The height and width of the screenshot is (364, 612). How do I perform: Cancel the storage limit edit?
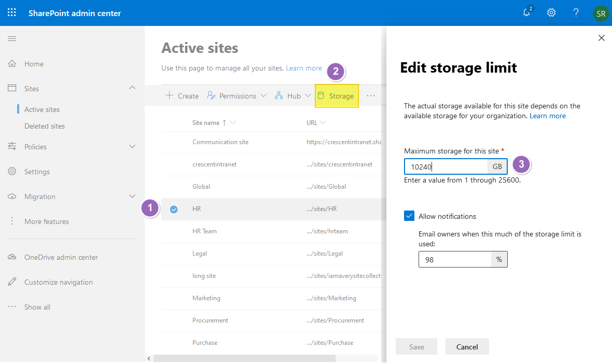[x=467, y=346]
